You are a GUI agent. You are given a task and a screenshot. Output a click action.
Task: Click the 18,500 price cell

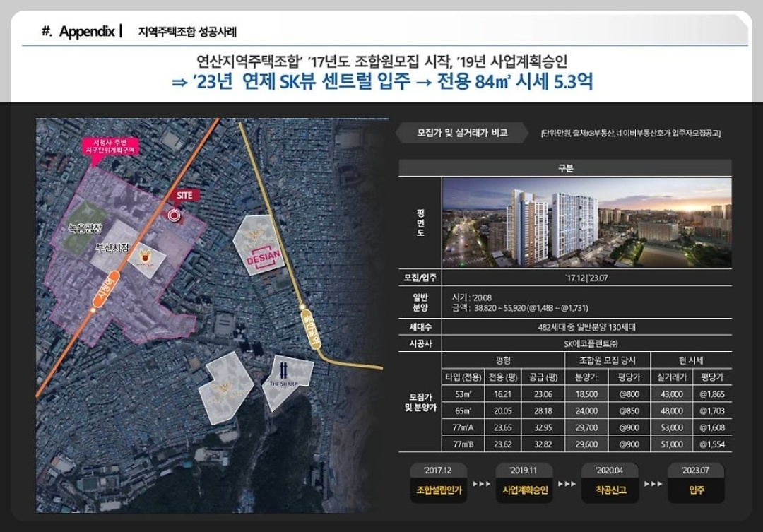586,394
